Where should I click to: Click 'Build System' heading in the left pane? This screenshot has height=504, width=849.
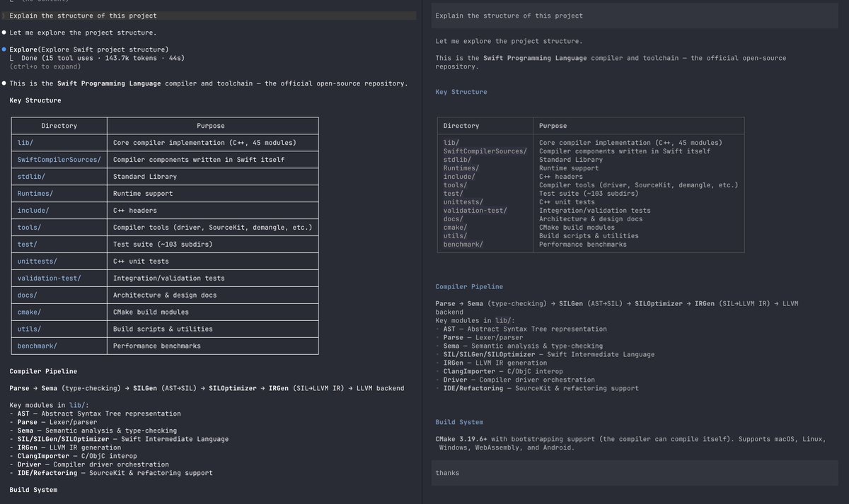tap(33, 490)
